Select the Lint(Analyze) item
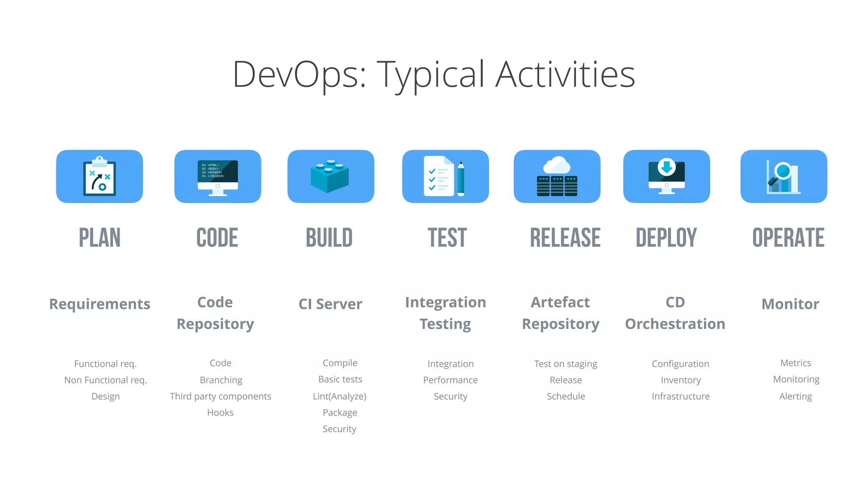Screen dimensions: 868x488 (339, 396)
